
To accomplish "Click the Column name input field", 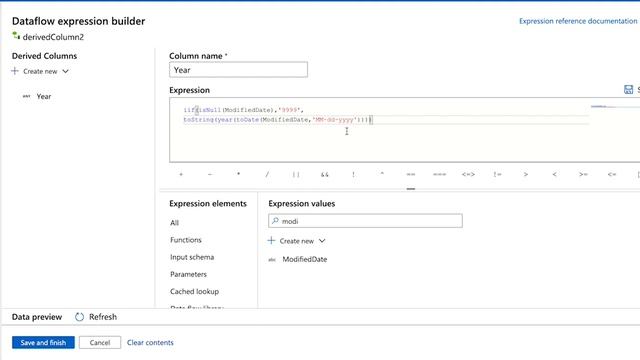I will coord(238,70).
